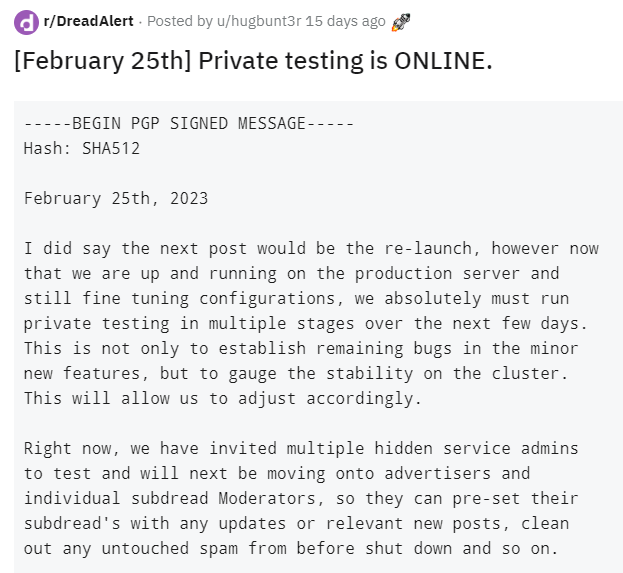This screenshot has height=573, width=623.
Task: Click the 'BEGIN PGP SIGNED MESSAGE' header line
Action: tap(189, 123)
